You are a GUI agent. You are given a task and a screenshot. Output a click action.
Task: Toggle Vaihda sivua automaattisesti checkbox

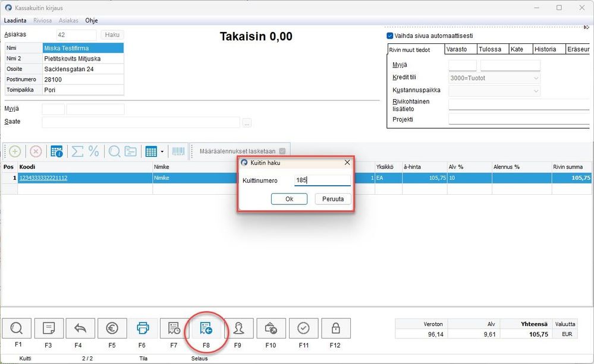click(x=390, y=36)
